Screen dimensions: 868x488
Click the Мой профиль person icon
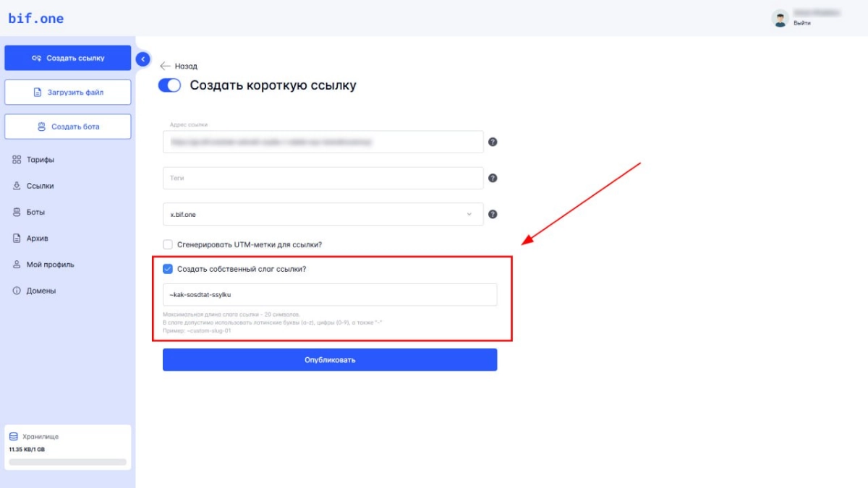17,265
